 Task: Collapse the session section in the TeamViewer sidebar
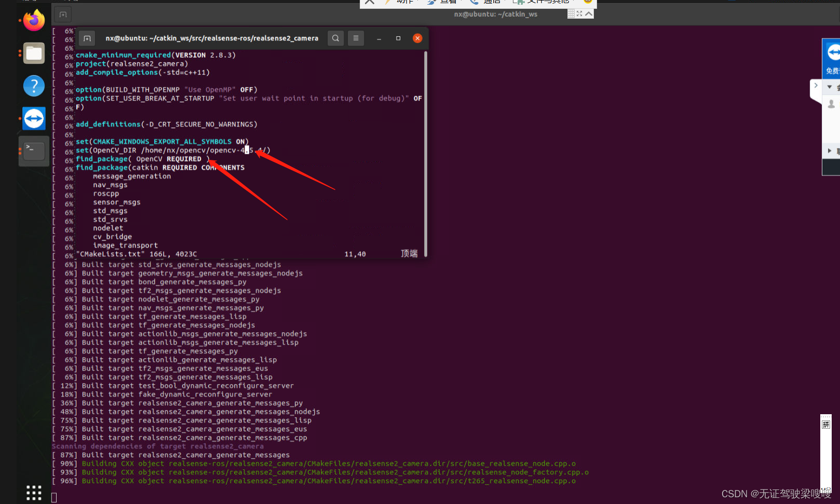[829, 86]
